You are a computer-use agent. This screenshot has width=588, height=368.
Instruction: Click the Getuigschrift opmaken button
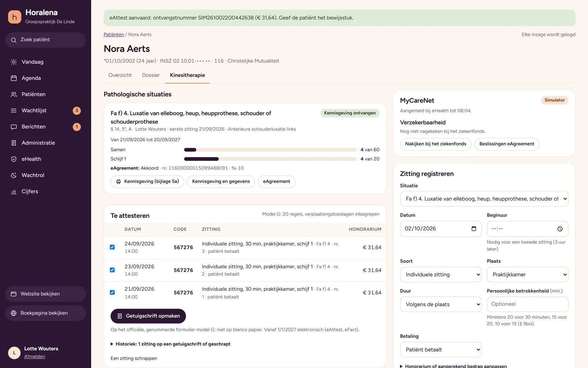[x=148, y=316]
